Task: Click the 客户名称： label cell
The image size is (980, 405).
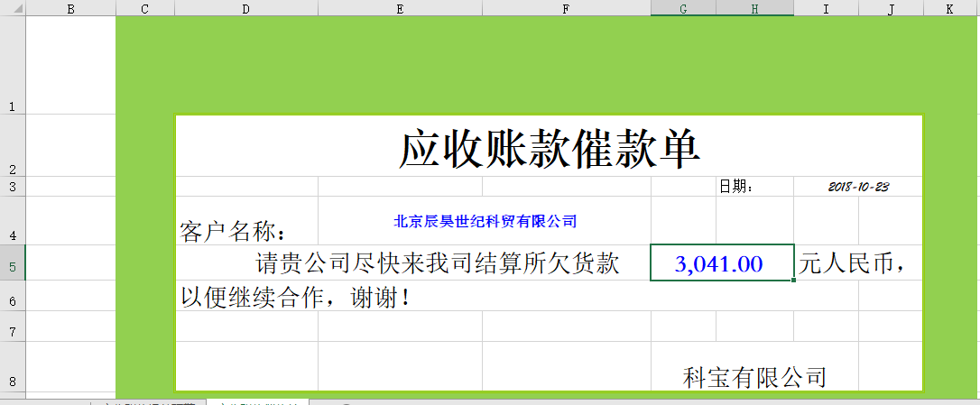Action: pos(235,231)
